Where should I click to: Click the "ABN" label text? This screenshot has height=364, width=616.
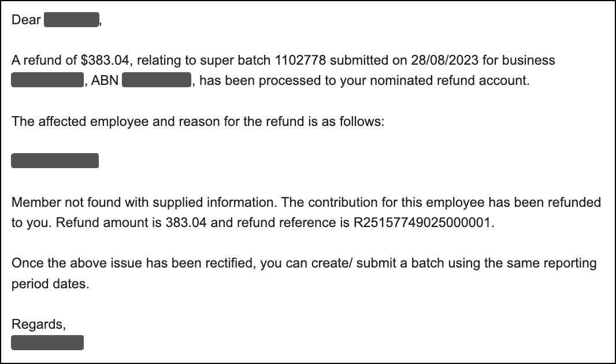(x=105, y=80)
